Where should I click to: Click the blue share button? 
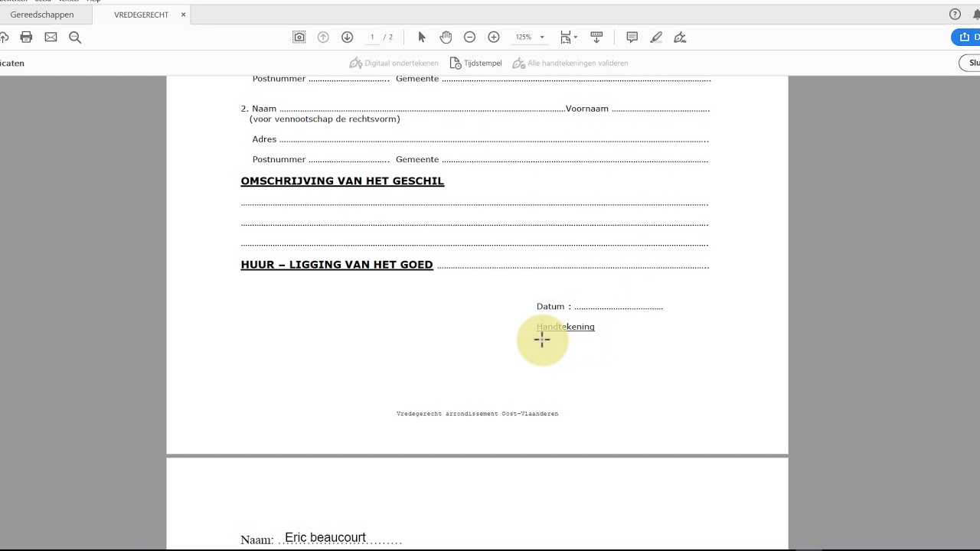(966, 37)
